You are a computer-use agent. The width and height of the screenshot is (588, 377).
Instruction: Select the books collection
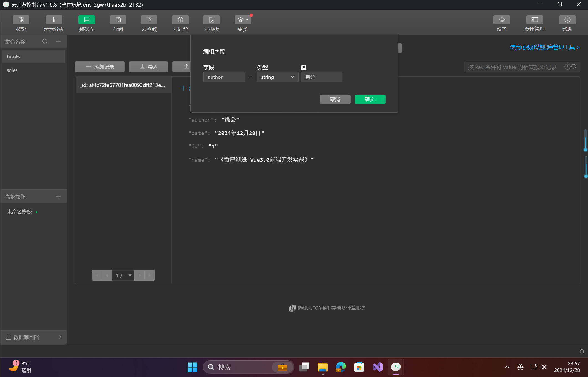(x=14, y=57)
